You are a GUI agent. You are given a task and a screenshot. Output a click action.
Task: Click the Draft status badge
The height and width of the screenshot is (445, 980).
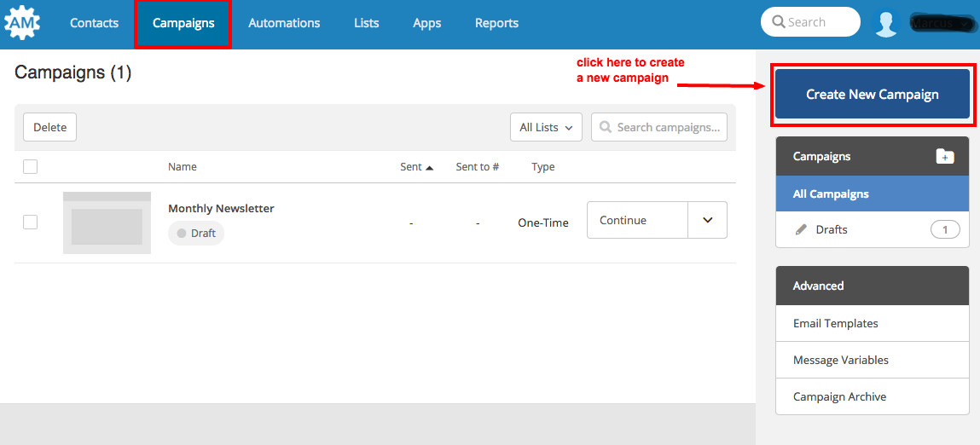196,233
